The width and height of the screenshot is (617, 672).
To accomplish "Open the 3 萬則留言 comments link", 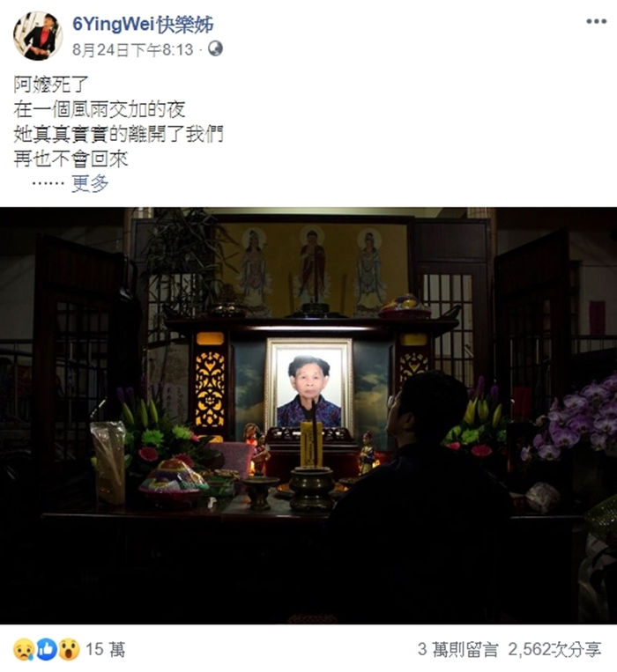I will pyautogui.click(x=457, y=649).
